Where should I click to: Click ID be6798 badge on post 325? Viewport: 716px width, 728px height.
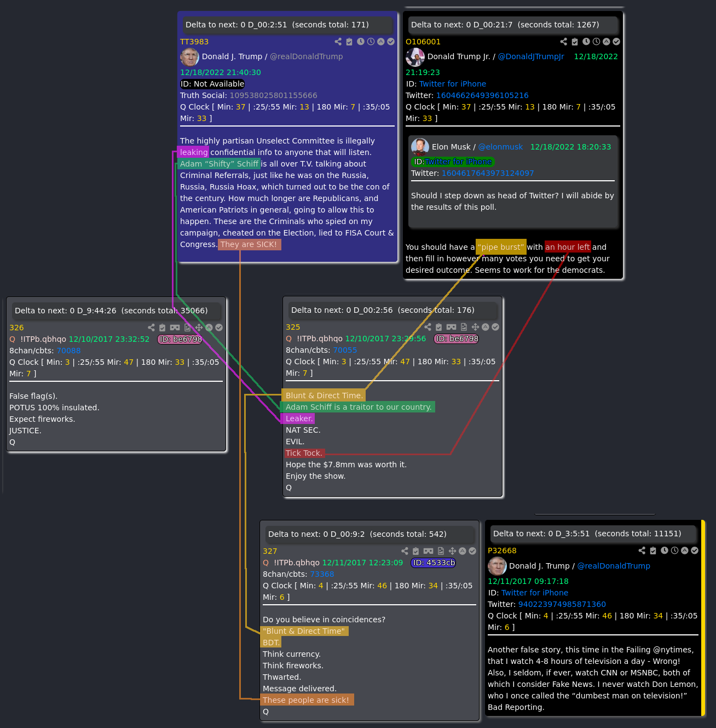pyautogui.click(x=457, y=339)
